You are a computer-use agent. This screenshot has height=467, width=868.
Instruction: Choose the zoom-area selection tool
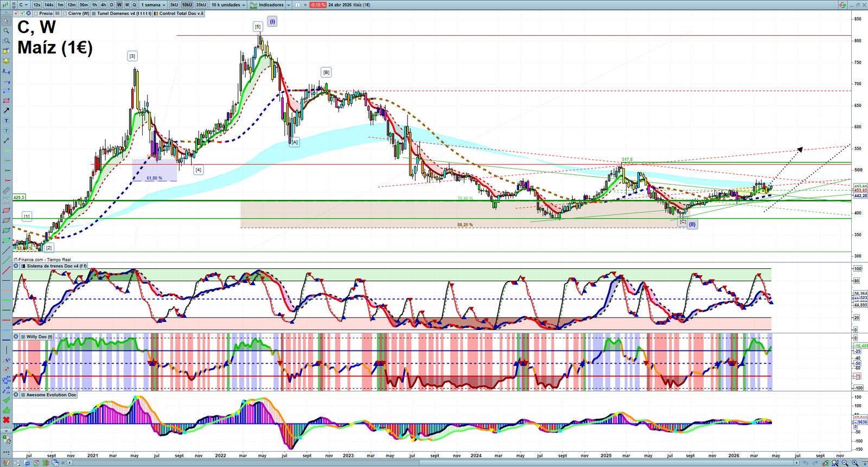[x=6, y=41]
